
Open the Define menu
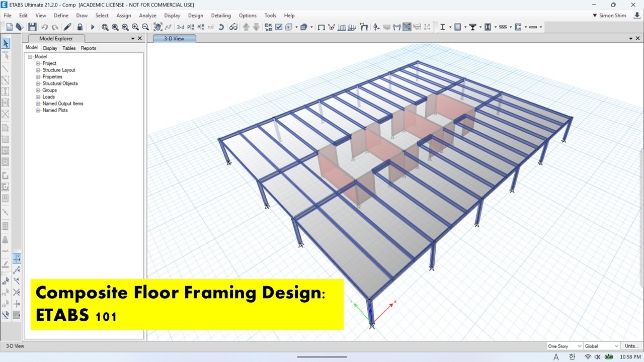61,16
